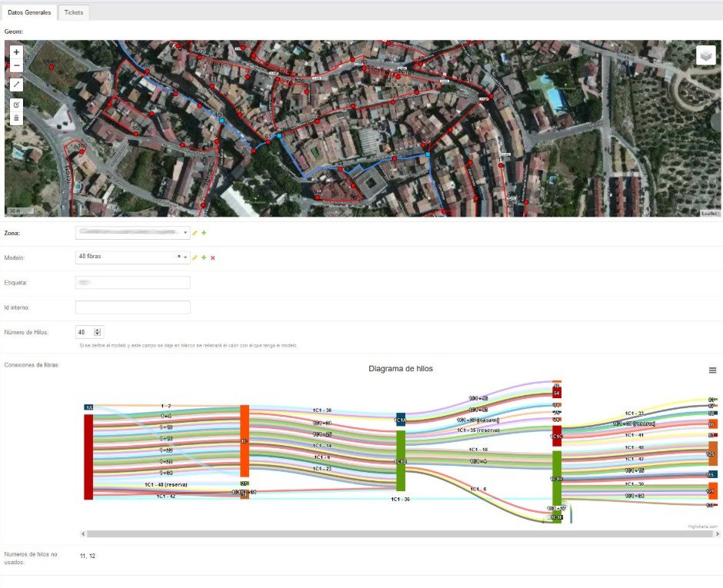Select the Datos Generales tab
Screen dimensions: 723x588
tap(29, 13)
